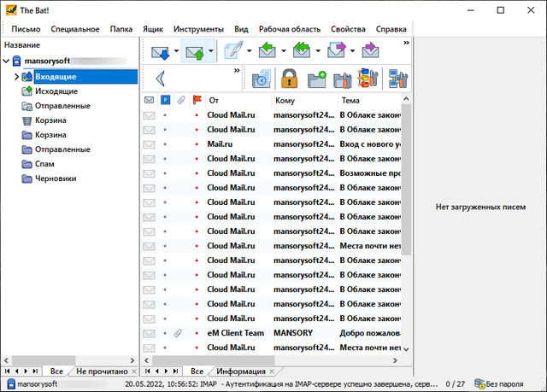Sort messages by the От column header
This screenshot has width=547, height=392.
click(237, 100)
